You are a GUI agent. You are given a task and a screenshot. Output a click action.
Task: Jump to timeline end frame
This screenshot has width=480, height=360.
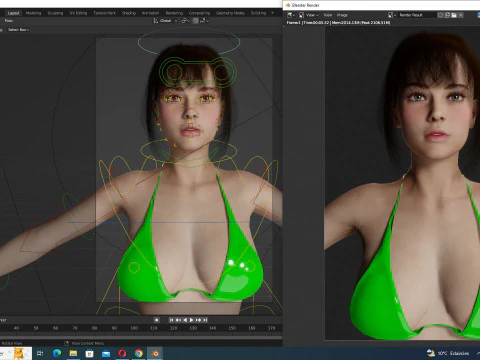pos(205,320)
